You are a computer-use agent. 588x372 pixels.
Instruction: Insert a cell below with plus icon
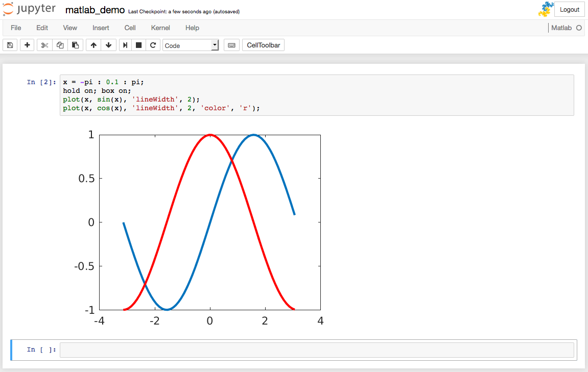coord(27,45)
